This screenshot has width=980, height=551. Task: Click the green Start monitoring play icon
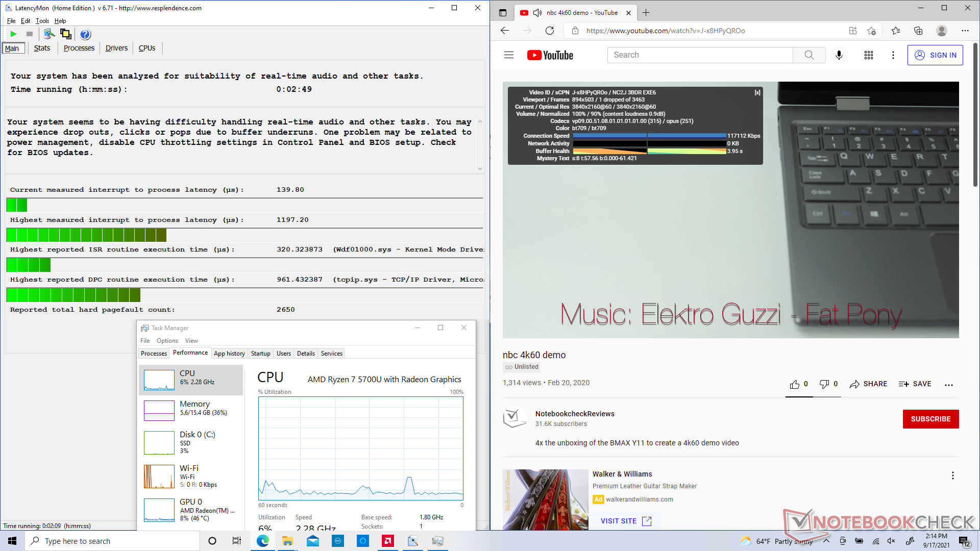[x=14, y=34]
